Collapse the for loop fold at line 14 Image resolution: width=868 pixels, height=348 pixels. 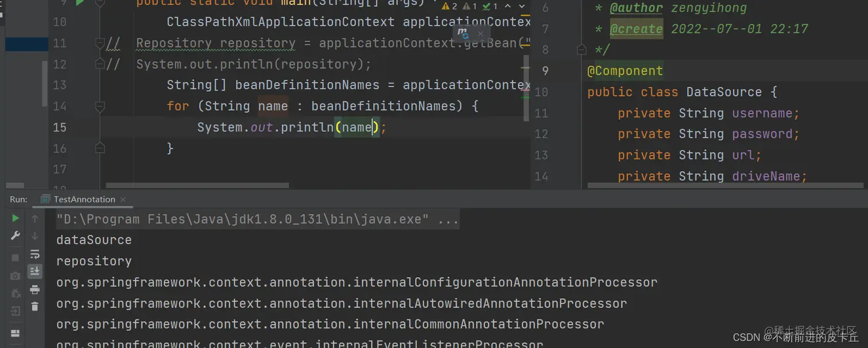[100, 106]
